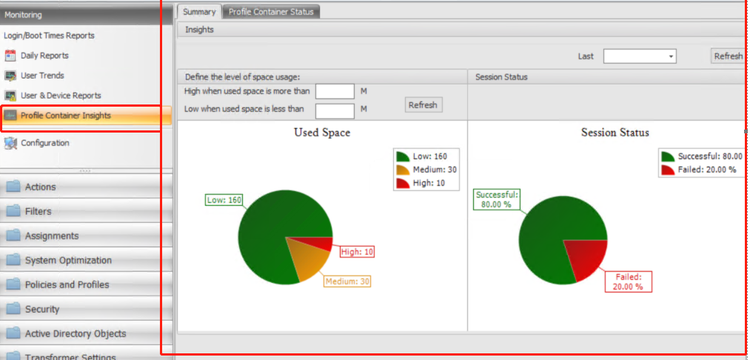Click the sidebar splitter grip dots
This screenshot has width=750, height=360.
pos(85,171)
